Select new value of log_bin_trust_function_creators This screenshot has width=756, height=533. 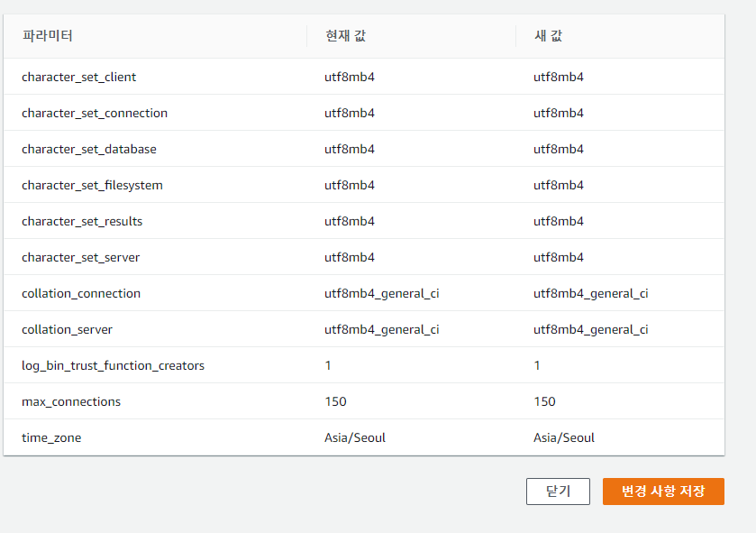coord(537,365)
